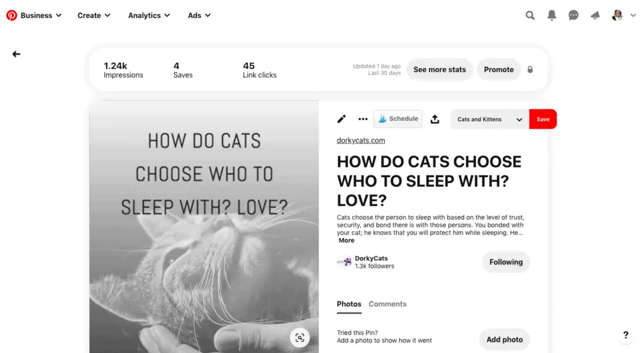Edit the pin with pencil icon
Viewport: 644px width, 353px height.
(341, 119)
